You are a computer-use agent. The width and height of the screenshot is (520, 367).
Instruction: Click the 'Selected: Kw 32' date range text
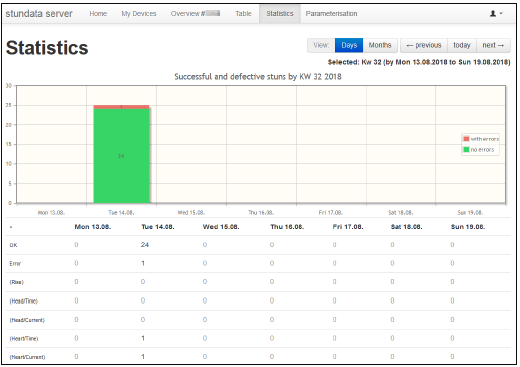(419, 62)
